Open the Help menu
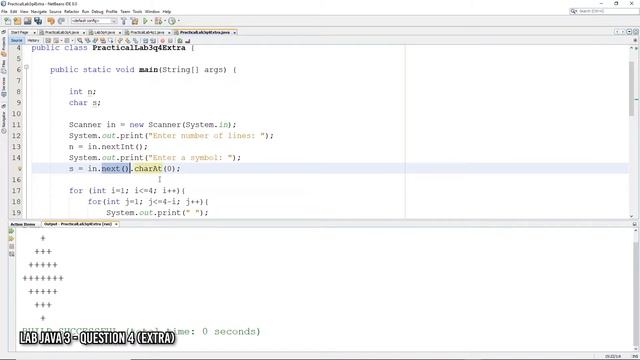The width and height of the screenshot is (640, 360). (x=167, y=11)
